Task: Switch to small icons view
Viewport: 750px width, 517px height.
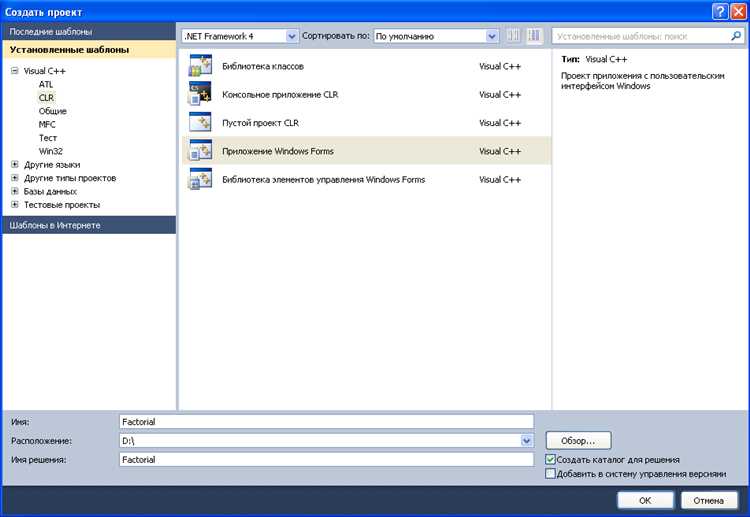Action: pyautogui.click(x=513, y=36)
